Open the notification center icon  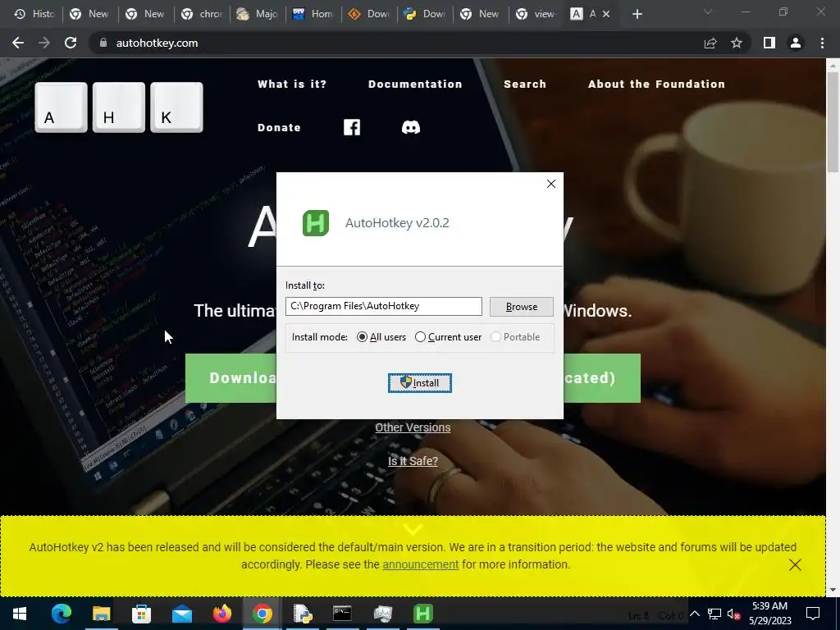[813, 614]
